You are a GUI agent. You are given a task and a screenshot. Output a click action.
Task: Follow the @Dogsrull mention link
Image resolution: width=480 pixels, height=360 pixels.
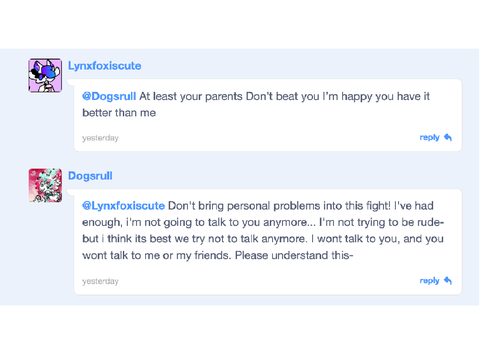(109, 96)
